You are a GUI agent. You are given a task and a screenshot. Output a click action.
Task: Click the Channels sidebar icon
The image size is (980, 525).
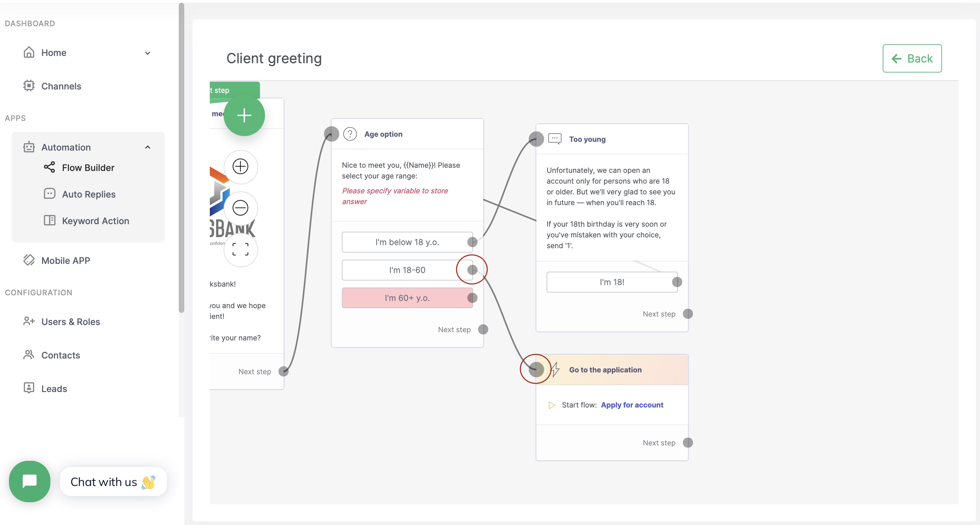29,86
